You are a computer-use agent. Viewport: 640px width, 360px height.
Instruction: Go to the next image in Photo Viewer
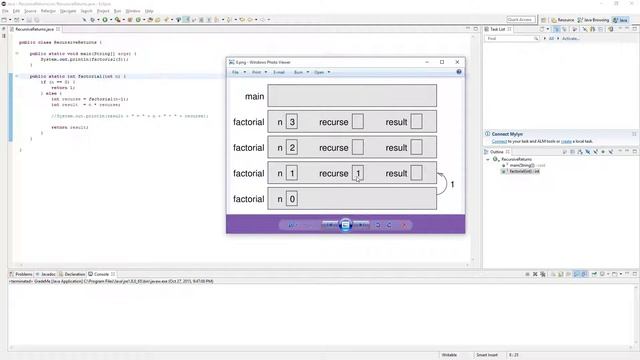coord(361,225)
